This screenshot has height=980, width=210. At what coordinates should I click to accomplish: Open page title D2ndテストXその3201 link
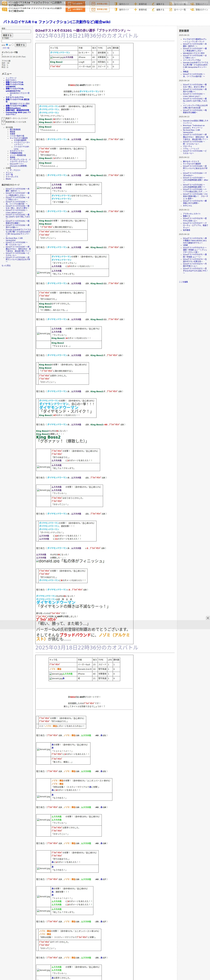[x=83, y=30]
